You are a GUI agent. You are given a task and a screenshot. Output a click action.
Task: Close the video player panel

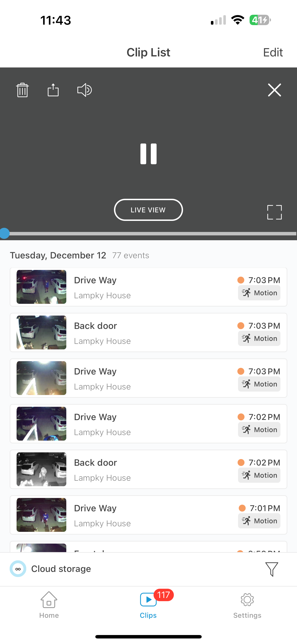click(x=274, y=90)
